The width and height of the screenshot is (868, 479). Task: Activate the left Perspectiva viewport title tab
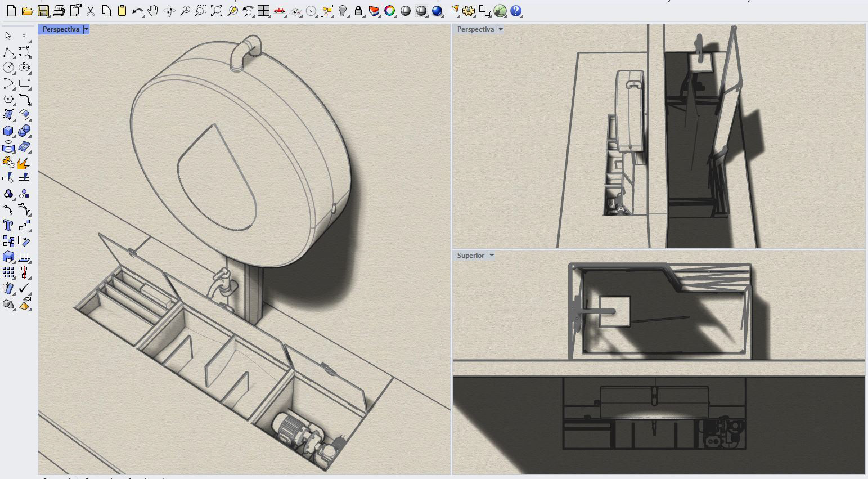click(x=61, y=29)
